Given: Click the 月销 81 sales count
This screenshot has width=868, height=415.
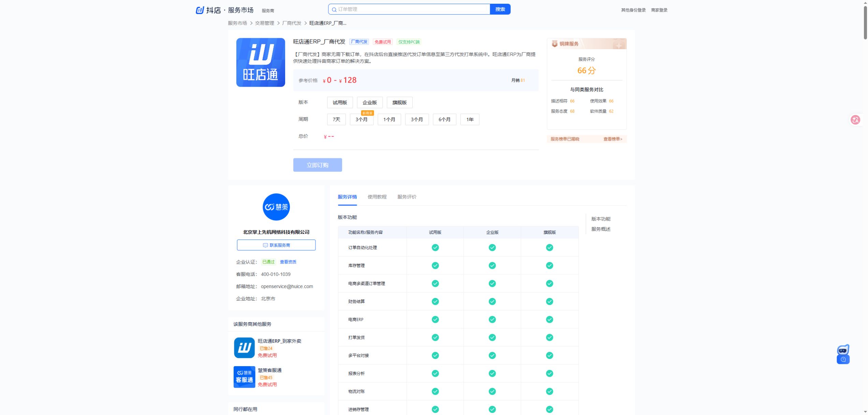Looking at the screenshot, I should [518, 81].
